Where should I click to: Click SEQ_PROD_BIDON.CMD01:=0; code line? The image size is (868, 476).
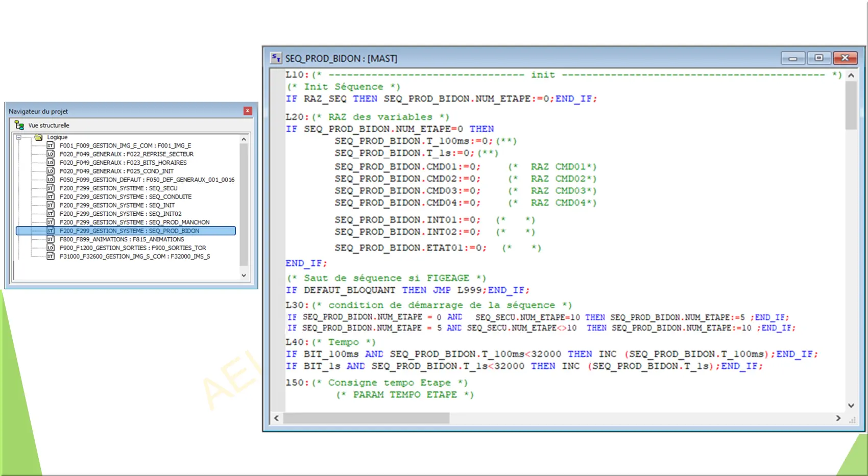(x=407, y=167)
